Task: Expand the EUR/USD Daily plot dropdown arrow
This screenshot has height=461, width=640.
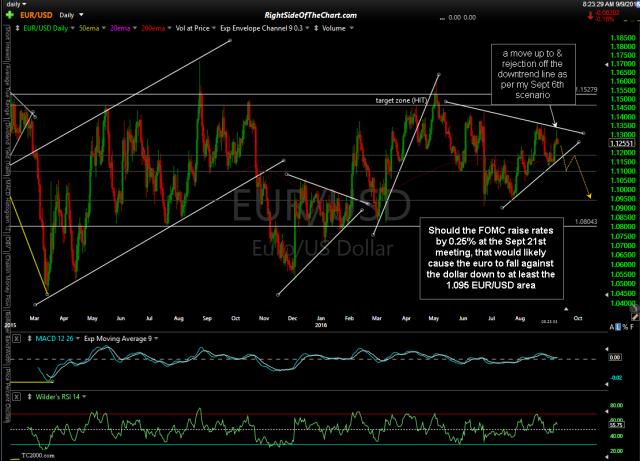Action: 73,28
